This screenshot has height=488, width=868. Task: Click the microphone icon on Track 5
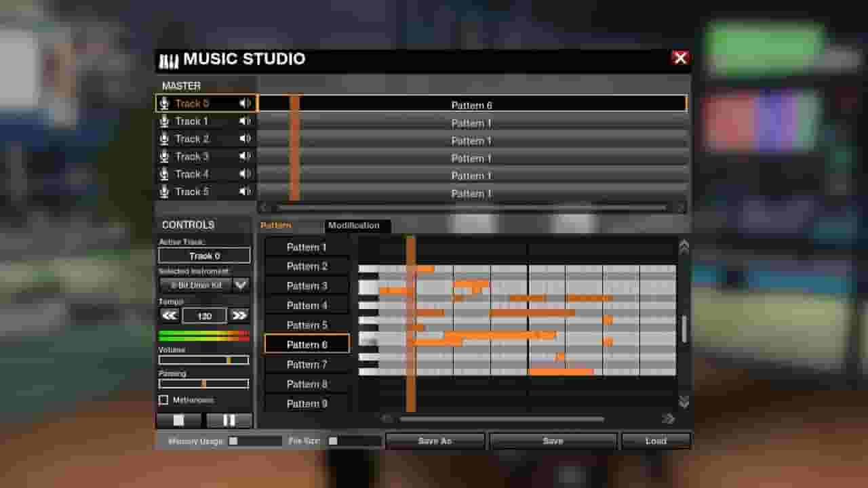[164, 192]
